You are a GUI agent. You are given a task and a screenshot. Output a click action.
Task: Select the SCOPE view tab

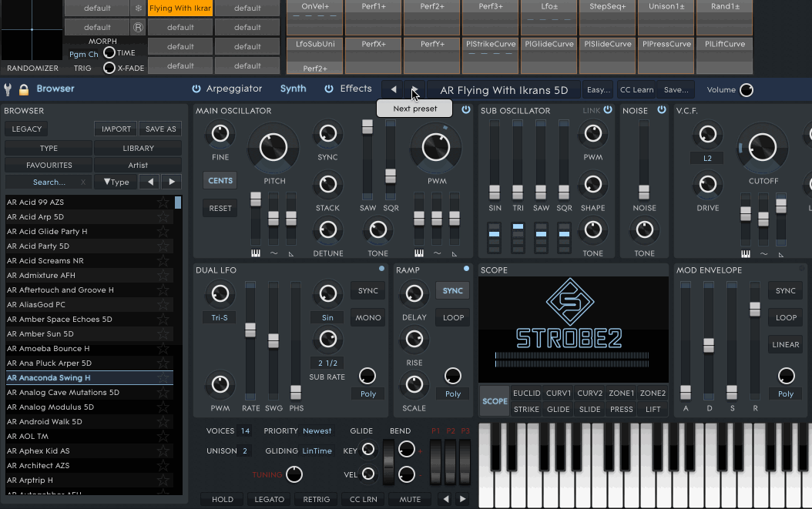coord(495,401)
